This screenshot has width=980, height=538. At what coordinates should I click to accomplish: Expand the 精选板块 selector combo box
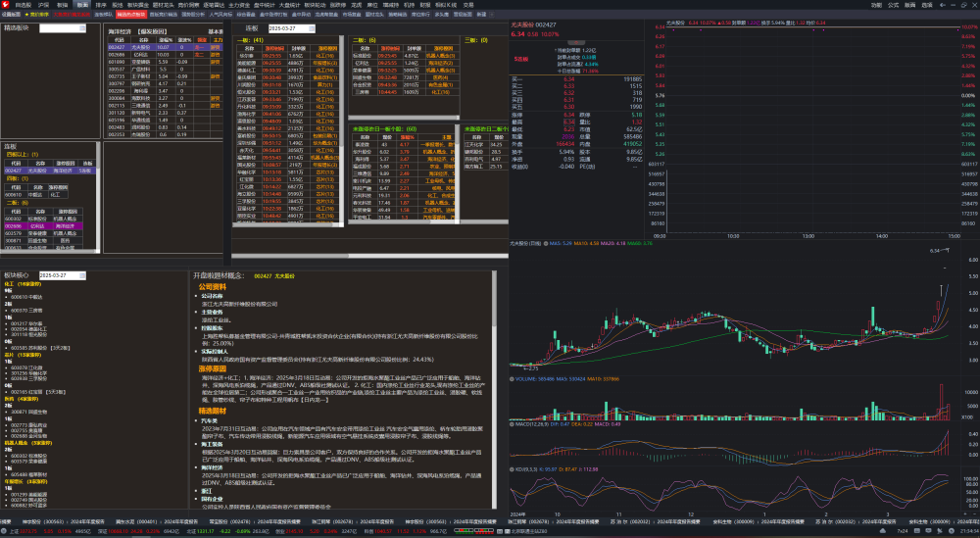click(x=63, y=28)
